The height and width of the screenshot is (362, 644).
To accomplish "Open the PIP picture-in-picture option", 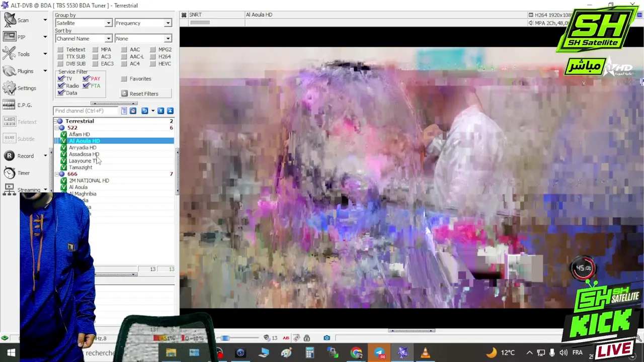I will (24, 37).
